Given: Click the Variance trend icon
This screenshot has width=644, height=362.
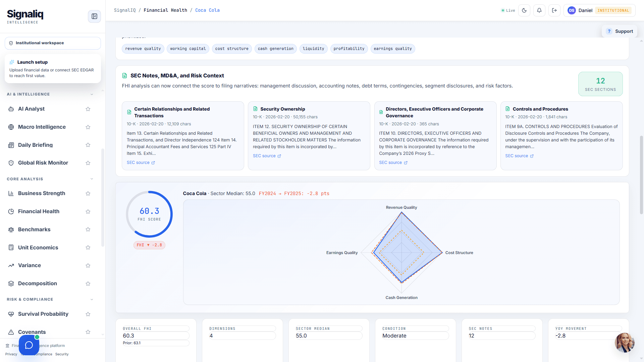Looking at the screenshot, I should [x=11, y=265].
